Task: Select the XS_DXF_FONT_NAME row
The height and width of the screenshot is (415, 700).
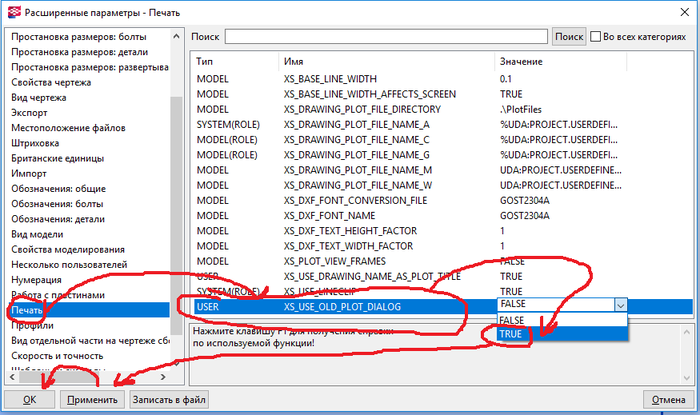Action: pos(329,215)
